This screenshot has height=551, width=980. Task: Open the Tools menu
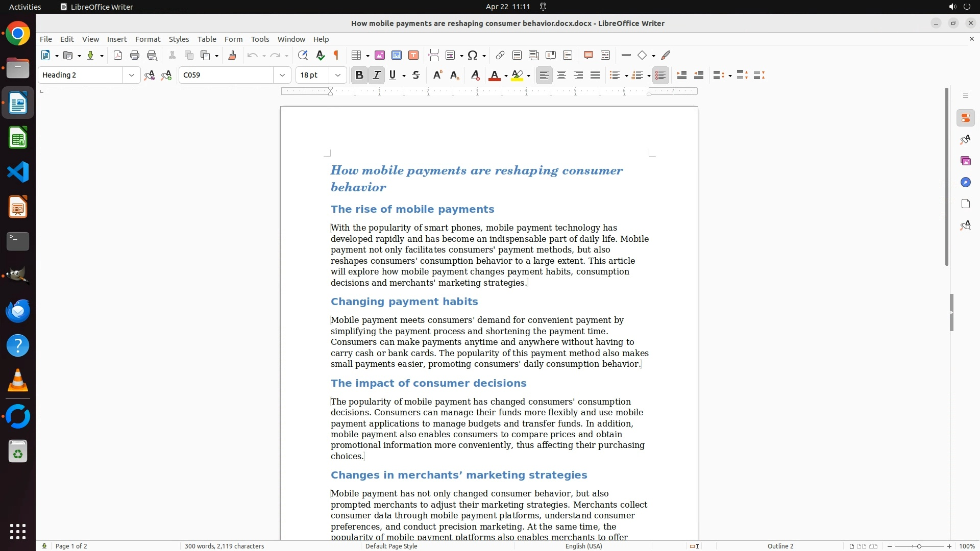coord(260,39)
